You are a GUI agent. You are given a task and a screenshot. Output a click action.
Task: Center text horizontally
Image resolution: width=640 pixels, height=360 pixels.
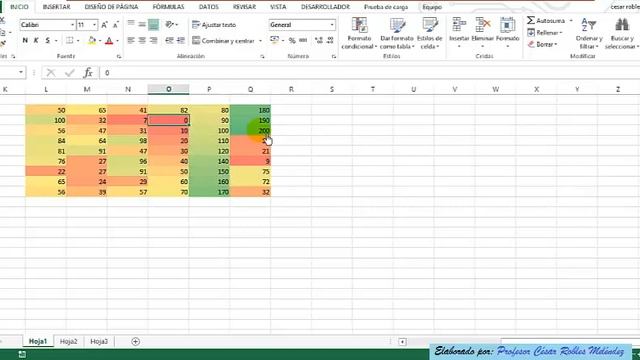tap(142, 40)
